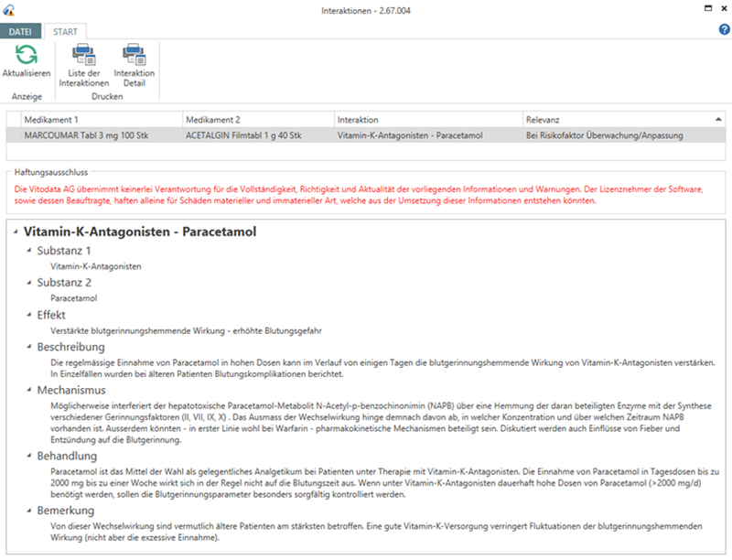Select the MARCOUMAR Tabl 3 mg 100 Stk cell
Viewport: 732px width, 560px height.
pos(102,135)
